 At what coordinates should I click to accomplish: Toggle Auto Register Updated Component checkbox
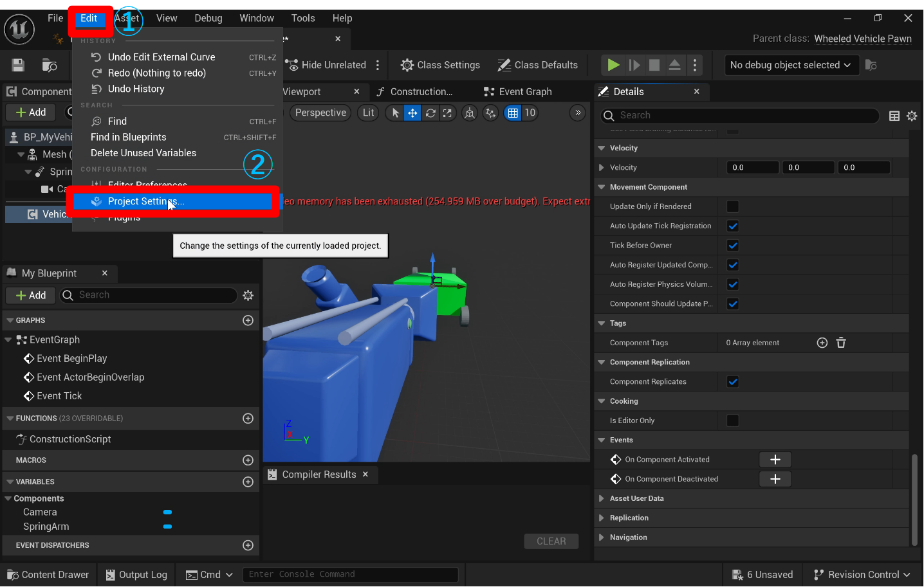[x=733, y=265]
